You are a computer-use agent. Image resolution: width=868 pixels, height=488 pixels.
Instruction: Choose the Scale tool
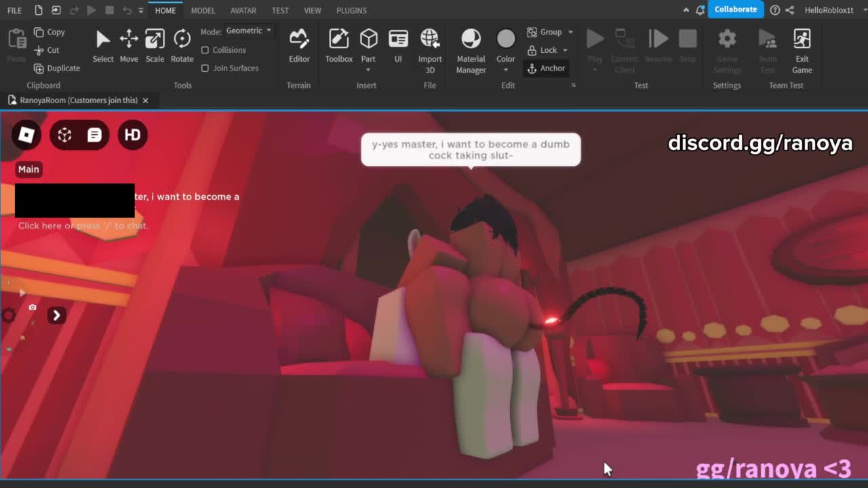click(x=155, y=46)
